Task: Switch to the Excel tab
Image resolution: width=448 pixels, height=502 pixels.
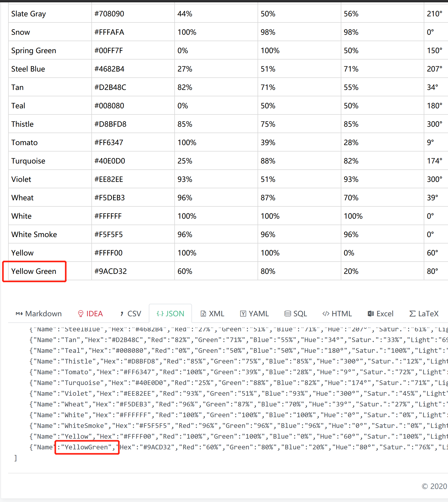Action: tap(380, 314)
